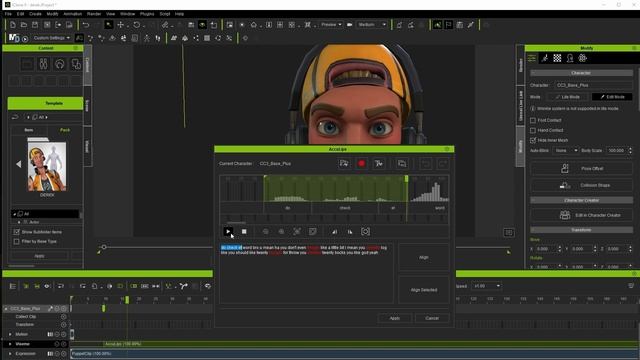Toggle the Hide Inner Mesh checkbox
This screenshot has height=360, width=640.
click(x=533, y=140)
